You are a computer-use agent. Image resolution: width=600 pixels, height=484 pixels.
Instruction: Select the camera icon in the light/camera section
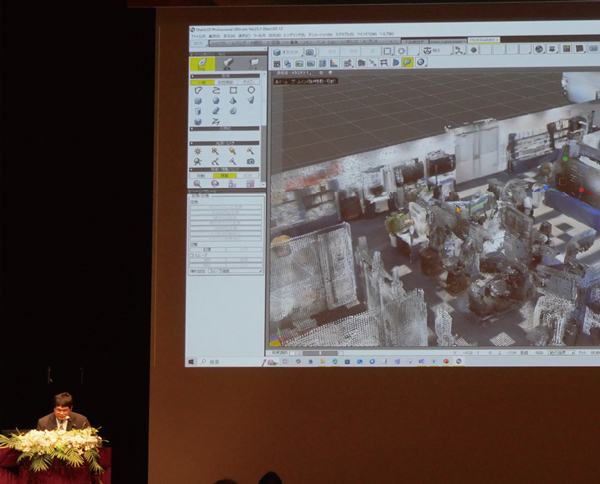(x=251, y=161)
